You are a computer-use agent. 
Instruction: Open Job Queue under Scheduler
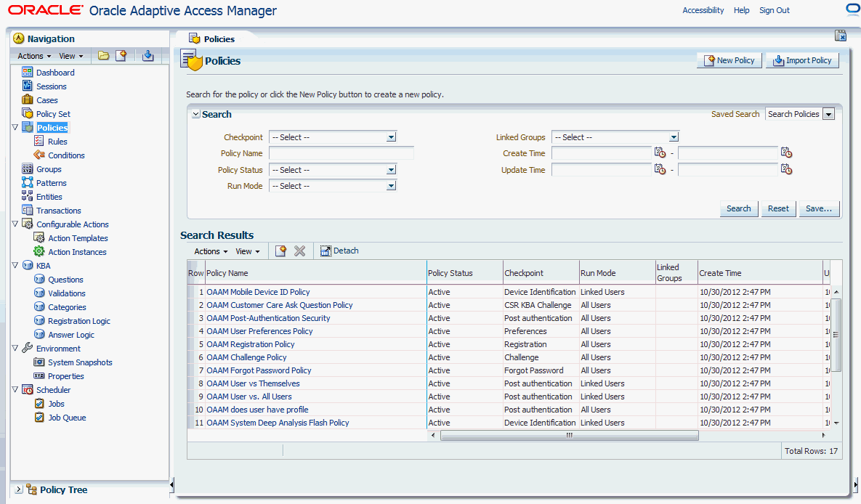[x=66, y=418]
